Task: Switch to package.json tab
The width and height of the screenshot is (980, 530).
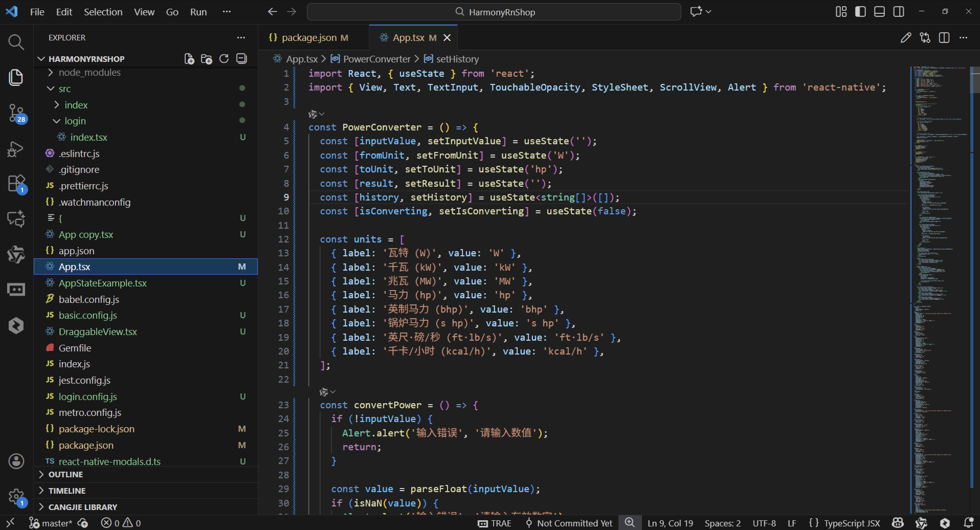Action: coord(309,38)
